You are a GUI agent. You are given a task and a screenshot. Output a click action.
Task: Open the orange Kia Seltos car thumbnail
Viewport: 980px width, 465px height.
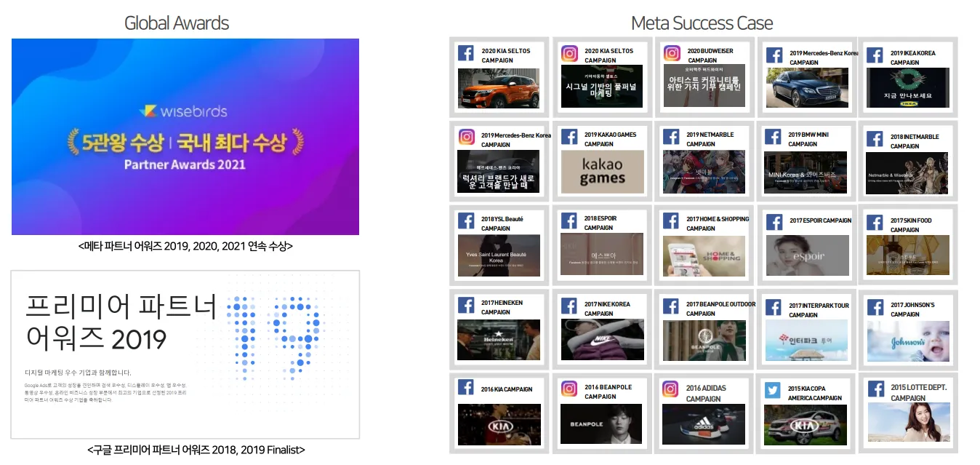pos(499,87)
